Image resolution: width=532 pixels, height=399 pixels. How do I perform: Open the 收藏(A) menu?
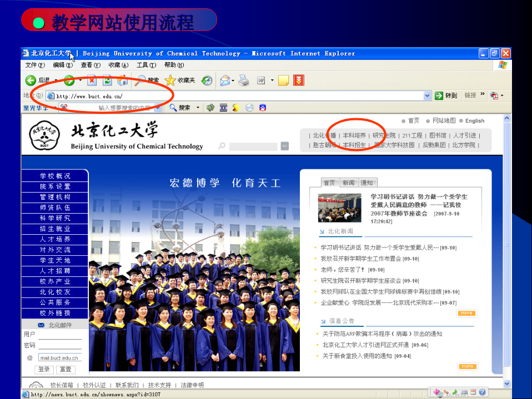click(118, 65)
